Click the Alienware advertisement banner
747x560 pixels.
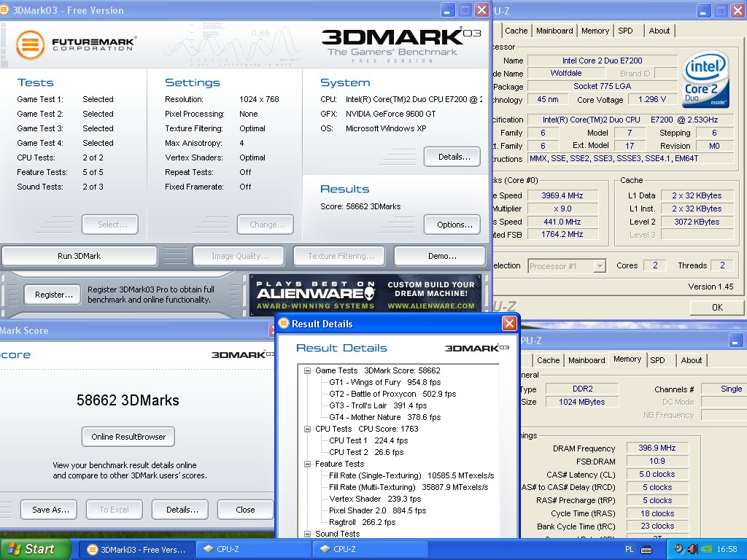click(365, 295)
